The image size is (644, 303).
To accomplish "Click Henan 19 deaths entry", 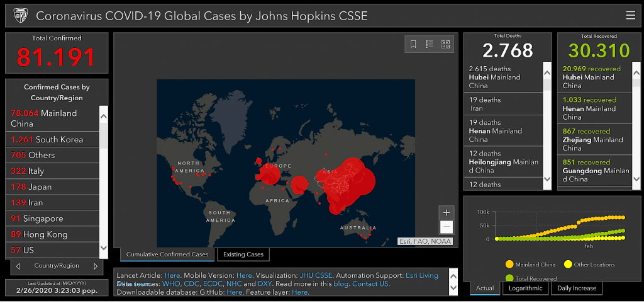I will (x=503, y=131).
